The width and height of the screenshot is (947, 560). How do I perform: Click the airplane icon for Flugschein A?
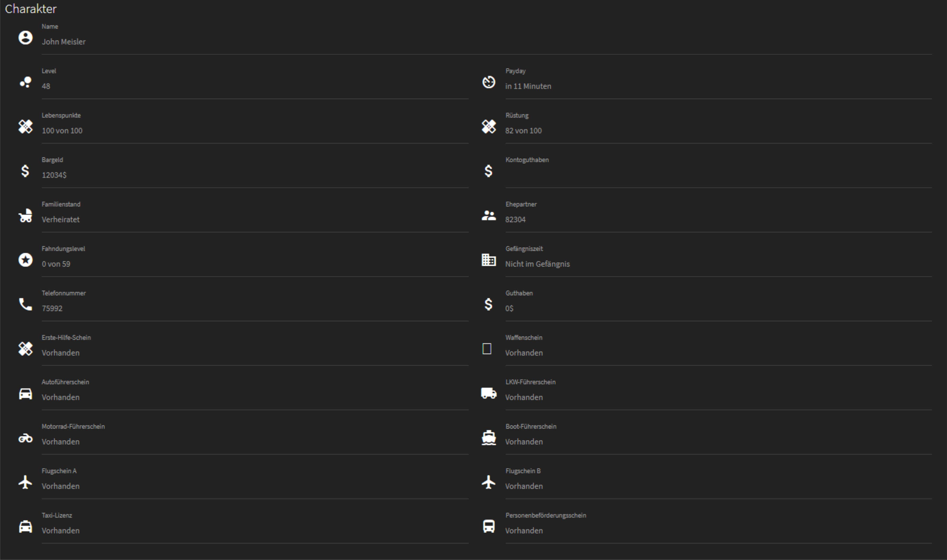[25, 482]
